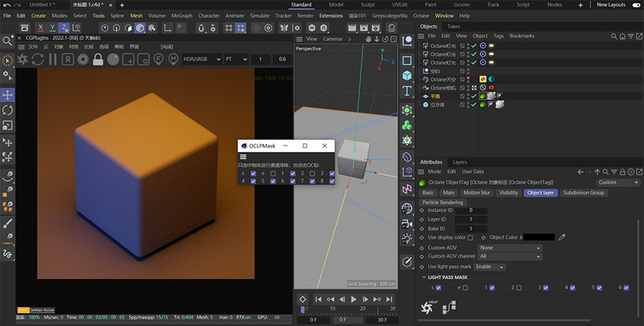644x326 pixels.
Task: Open the MoGraph menu
Action: (x=182, y=15)
